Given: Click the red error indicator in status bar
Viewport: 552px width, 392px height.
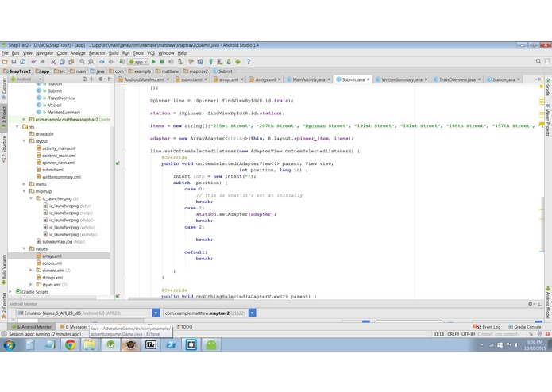Looking at the screenshot, I should tap(548, 334).
